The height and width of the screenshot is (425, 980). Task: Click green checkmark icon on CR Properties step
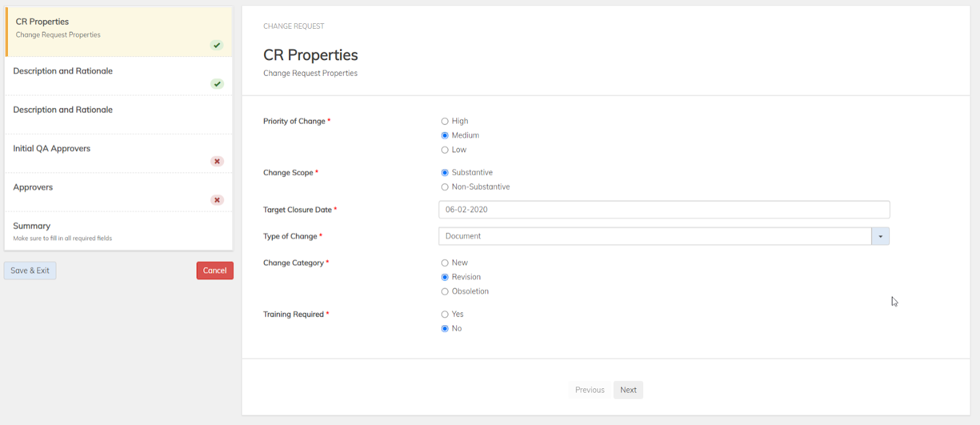click(x=217, y=45)
